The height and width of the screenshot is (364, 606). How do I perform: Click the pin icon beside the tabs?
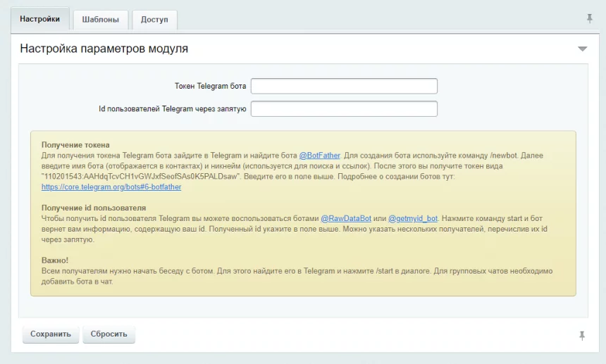point(589,19)
